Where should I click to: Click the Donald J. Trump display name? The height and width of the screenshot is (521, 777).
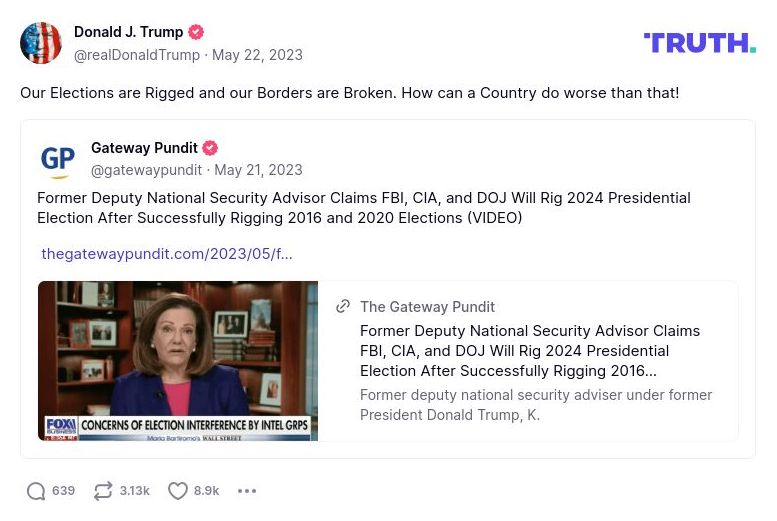pyautogui.click(x=128, y=32)
